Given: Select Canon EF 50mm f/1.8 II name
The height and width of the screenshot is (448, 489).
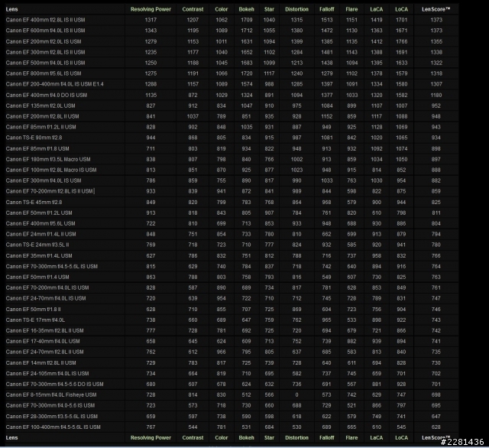Looking at the screenshot, I should click(33, 310).
